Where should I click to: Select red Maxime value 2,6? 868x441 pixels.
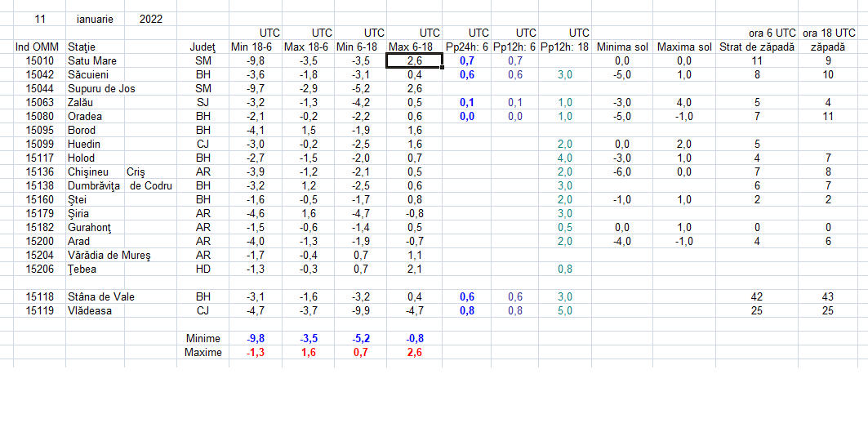(x=415, y=353)
